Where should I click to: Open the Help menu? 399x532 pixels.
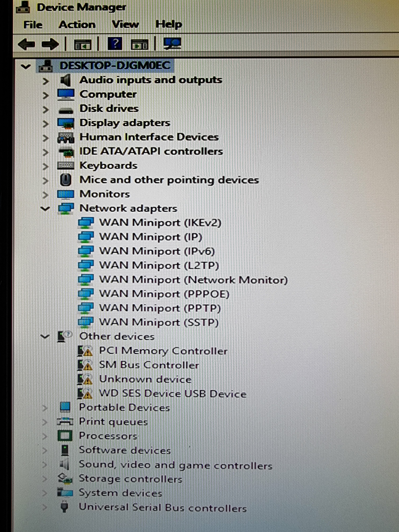(x=169, y=24)
